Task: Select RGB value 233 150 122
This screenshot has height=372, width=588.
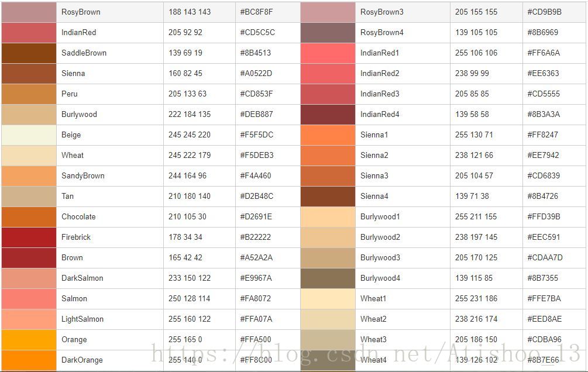Action: (x=190, y=278)
